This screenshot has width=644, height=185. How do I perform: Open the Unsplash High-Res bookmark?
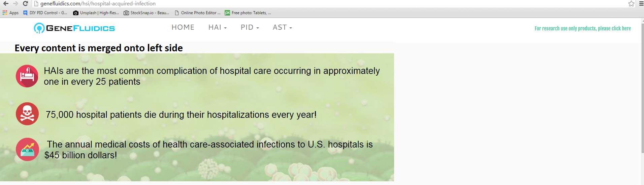point(96,13)
